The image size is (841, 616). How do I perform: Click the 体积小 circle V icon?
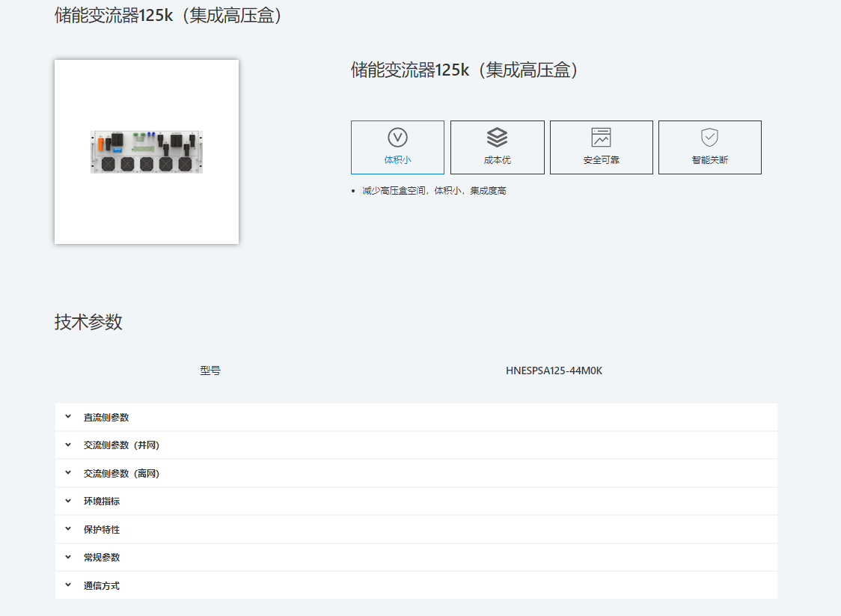[x=398, y=137]
